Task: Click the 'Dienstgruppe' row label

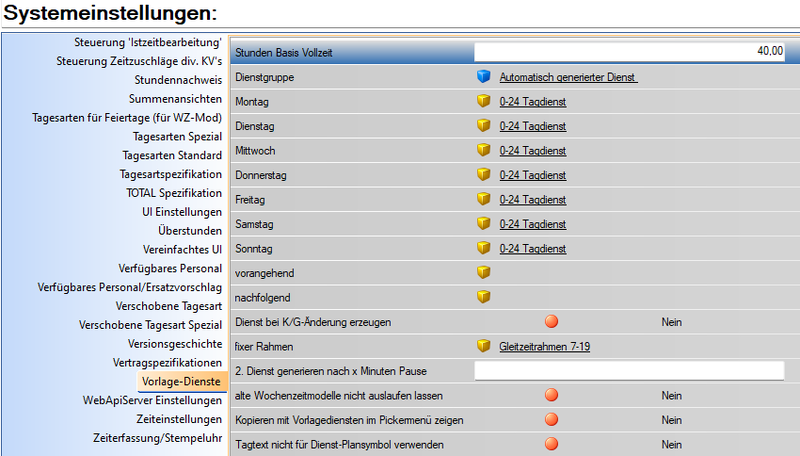Action: point(264,77)
